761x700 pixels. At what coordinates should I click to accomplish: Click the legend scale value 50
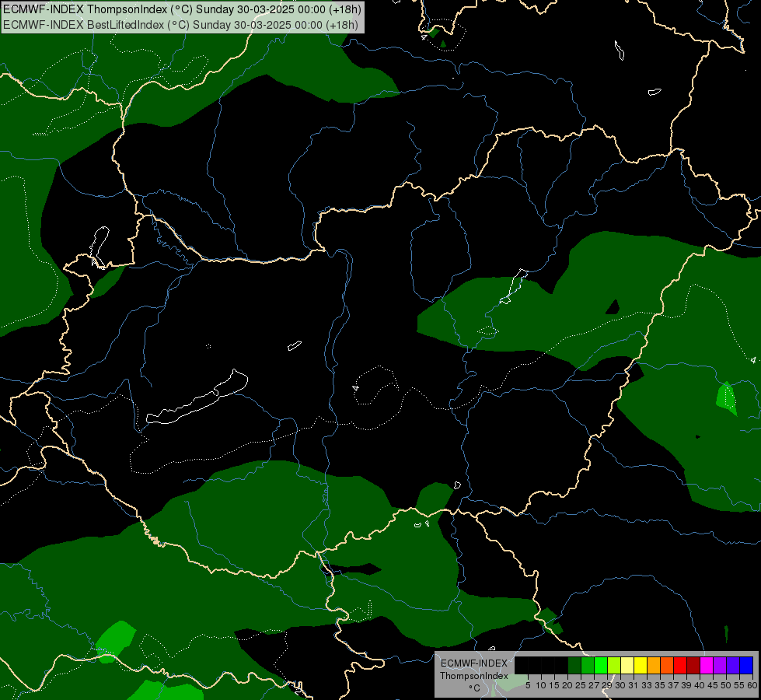pos(727,685)
